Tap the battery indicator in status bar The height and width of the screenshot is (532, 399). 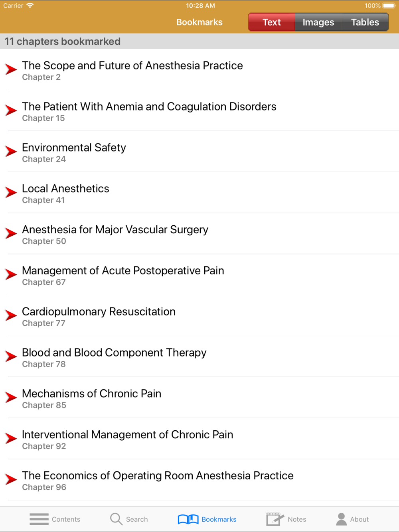tap(388, 6)
